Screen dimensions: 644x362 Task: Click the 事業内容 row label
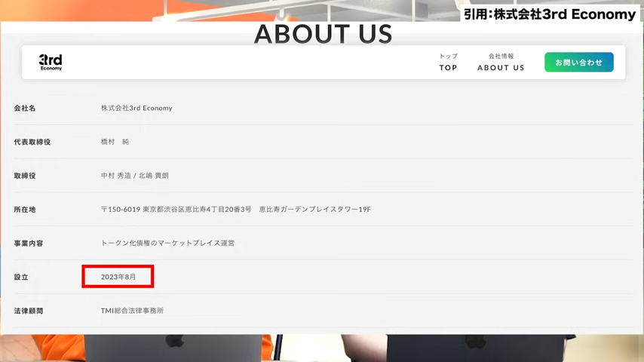point(29,244)
